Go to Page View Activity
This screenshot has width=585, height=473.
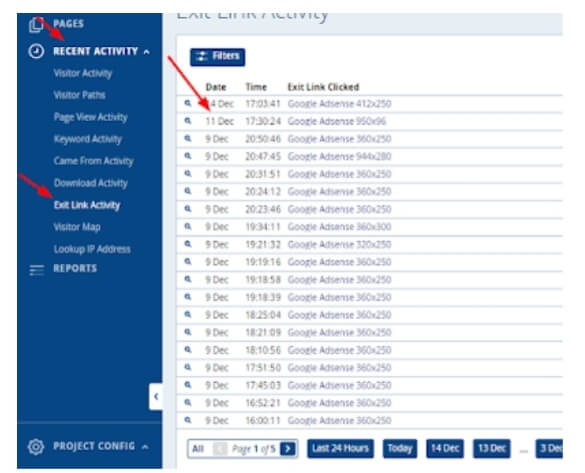[91, 117]
